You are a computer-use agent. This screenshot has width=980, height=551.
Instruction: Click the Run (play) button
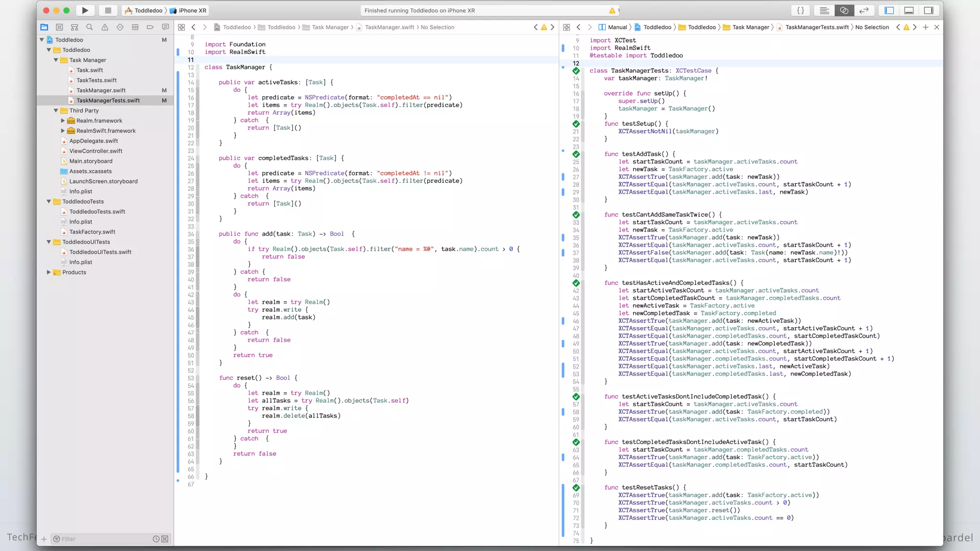[x=85, y=11]
